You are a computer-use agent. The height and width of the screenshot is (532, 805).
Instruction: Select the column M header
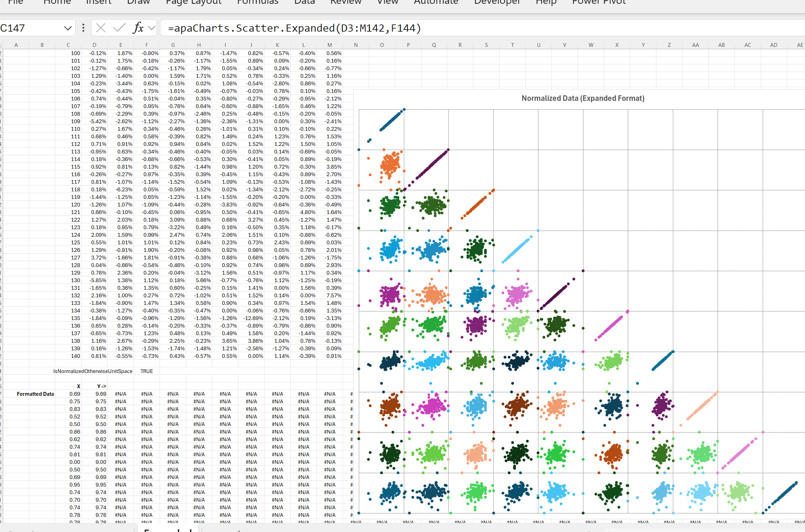tap(330, 45)
